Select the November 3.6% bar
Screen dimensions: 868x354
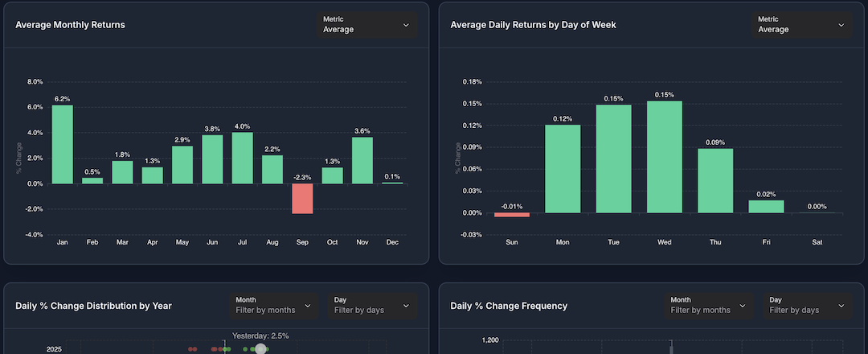click(x=362, y=161)
